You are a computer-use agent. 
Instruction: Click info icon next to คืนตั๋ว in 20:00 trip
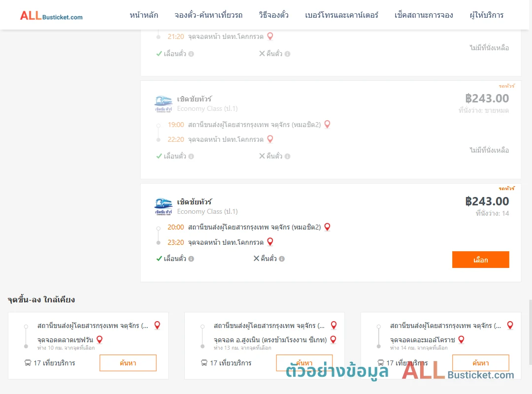(x=282, y=259)
